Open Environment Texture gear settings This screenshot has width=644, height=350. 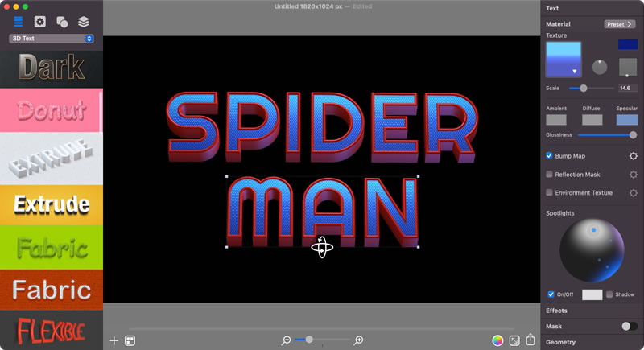634,193
